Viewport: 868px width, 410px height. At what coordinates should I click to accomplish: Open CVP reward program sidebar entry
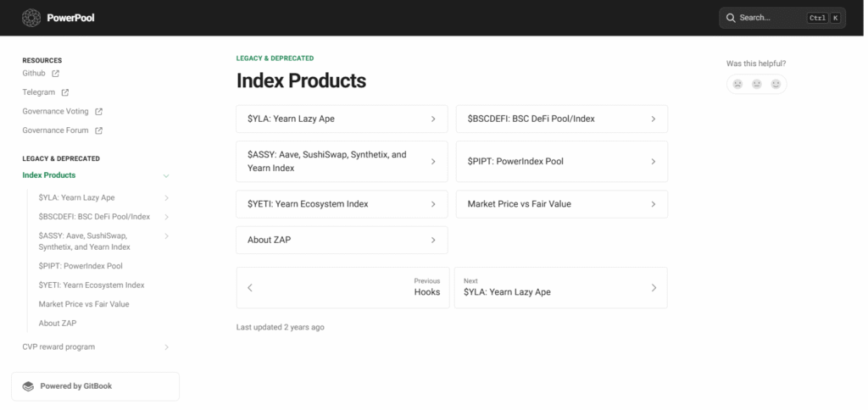pyautogui.click(x=58, y=347)
